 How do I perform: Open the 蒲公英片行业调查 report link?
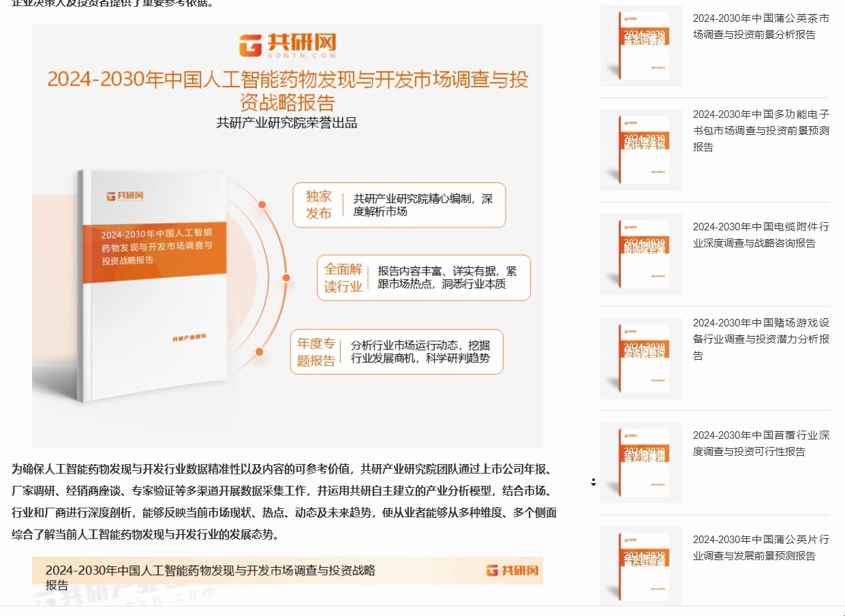761,548
